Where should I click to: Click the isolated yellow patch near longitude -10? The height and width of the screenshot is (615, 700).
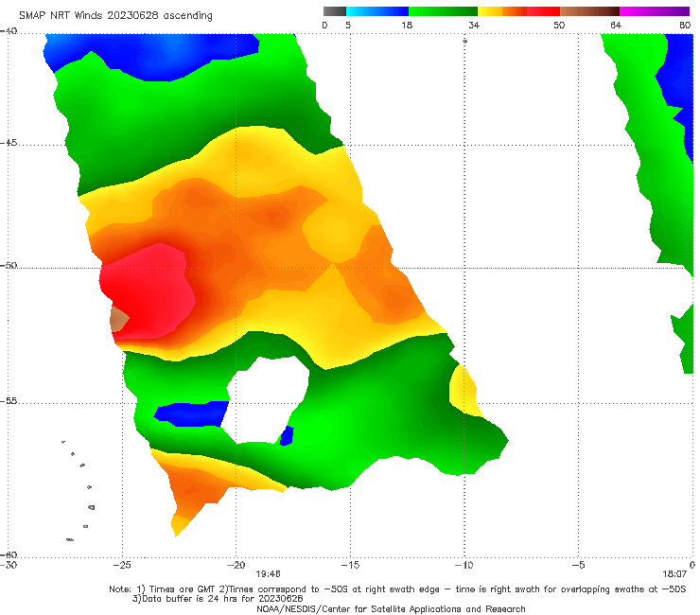[x=464, y=391]
